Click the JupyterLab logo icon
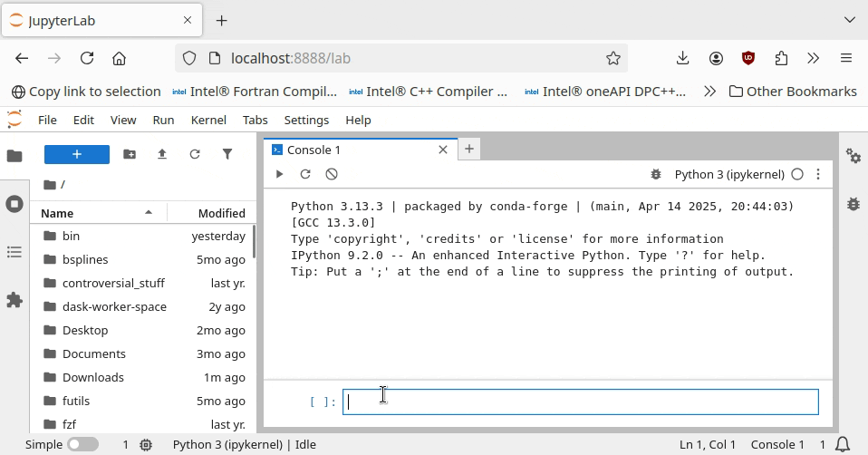 click(x=14, y=120)
